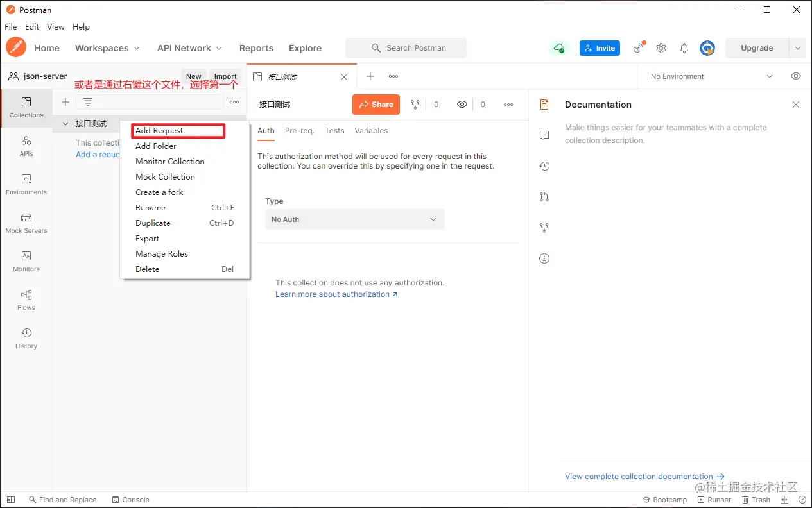Open the History sidebar section
The image size is (812, 508).
pyautogui.click(x=26, y=338)
